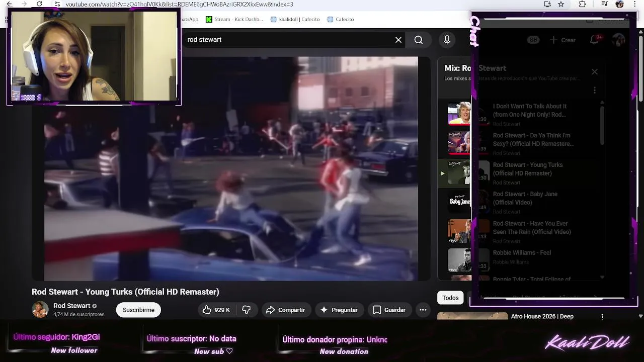Dislike the video with thumbs-down
The width and height of the screenshot is (644, 362).
[247, 310]
